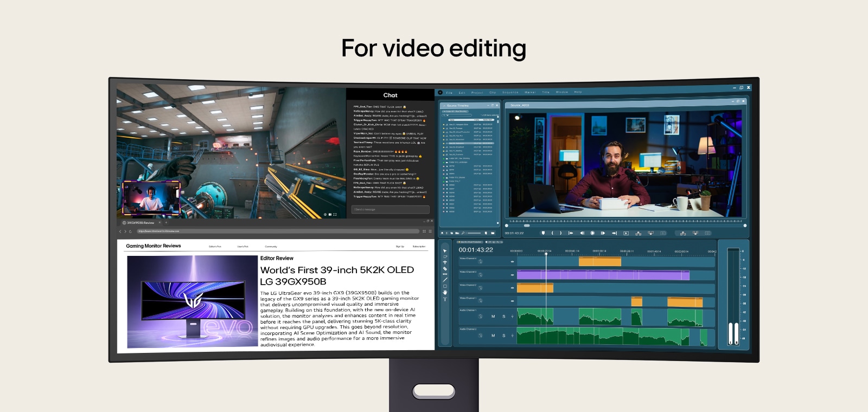Click the Export Frame camera icon
Screen dimensions: 868x412
pyautogui.click(x=663, y=233)
